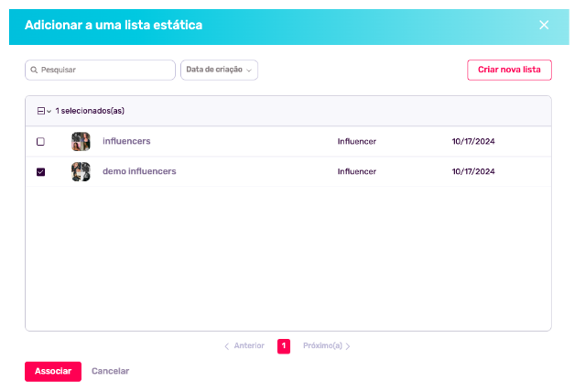This screenshot has height=392, width=575.
Task: Click the Influencer type in the demo influencers row
Action: pos(357,171)
